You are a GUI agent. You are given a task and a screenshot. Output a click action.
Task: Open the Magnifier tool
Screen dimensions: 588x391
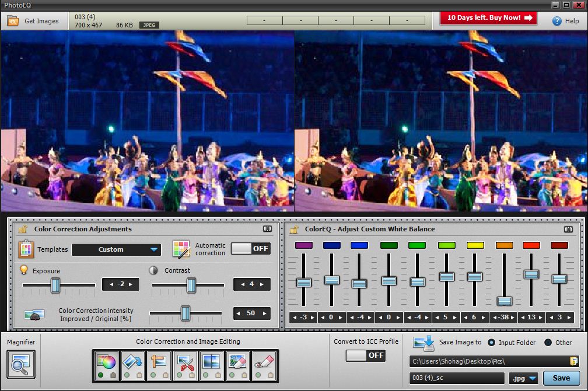21,364
